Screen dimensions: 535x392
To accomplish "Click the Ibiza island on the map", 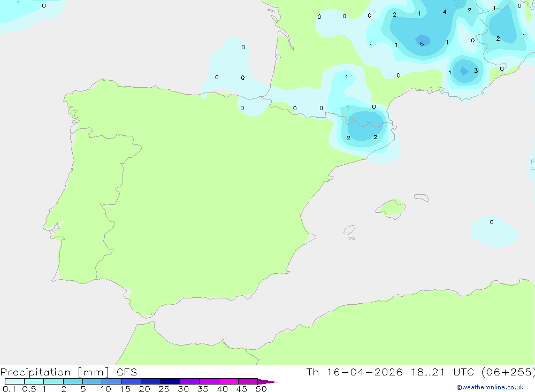I will (349, 229).
